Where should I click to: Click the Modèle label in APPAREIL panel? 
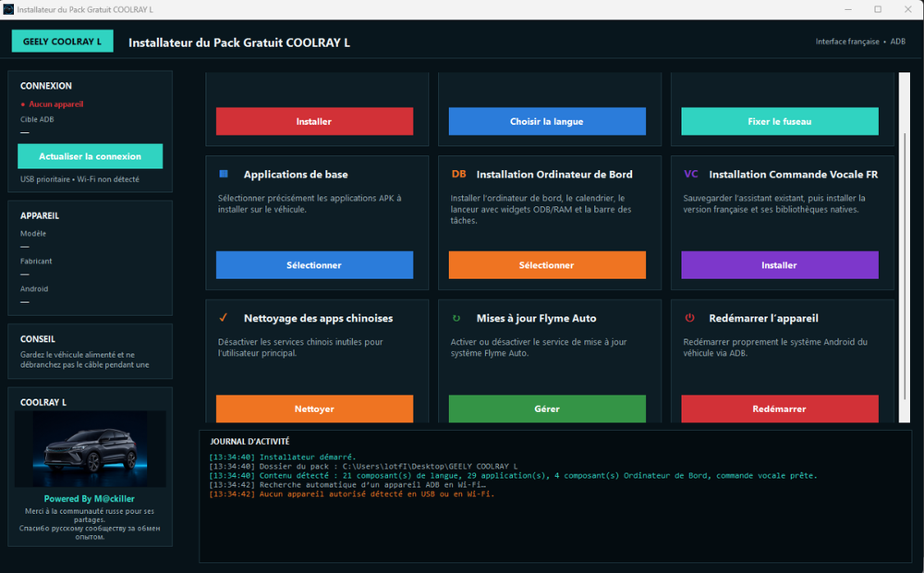33,234
